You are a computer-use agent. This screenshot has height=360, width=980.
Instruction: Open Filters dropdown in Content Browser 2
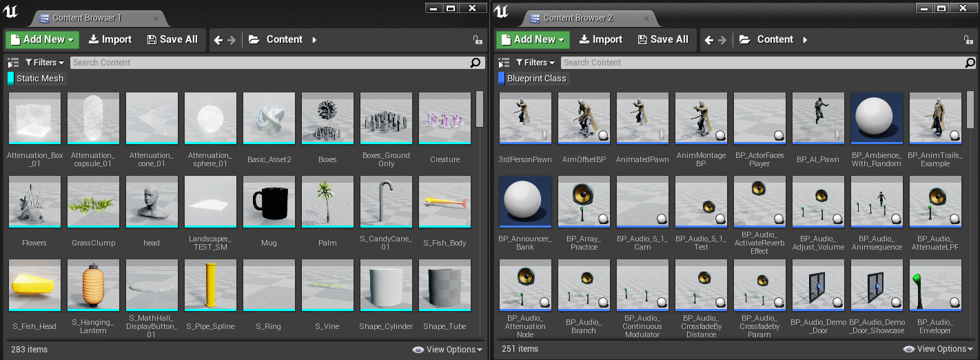pos(535,62)
